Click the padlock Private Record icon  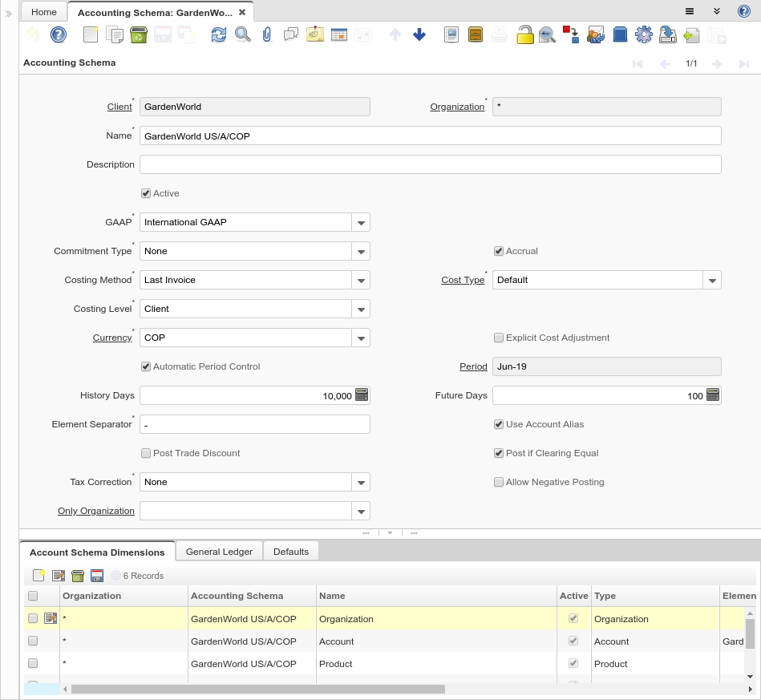point(524,34)
